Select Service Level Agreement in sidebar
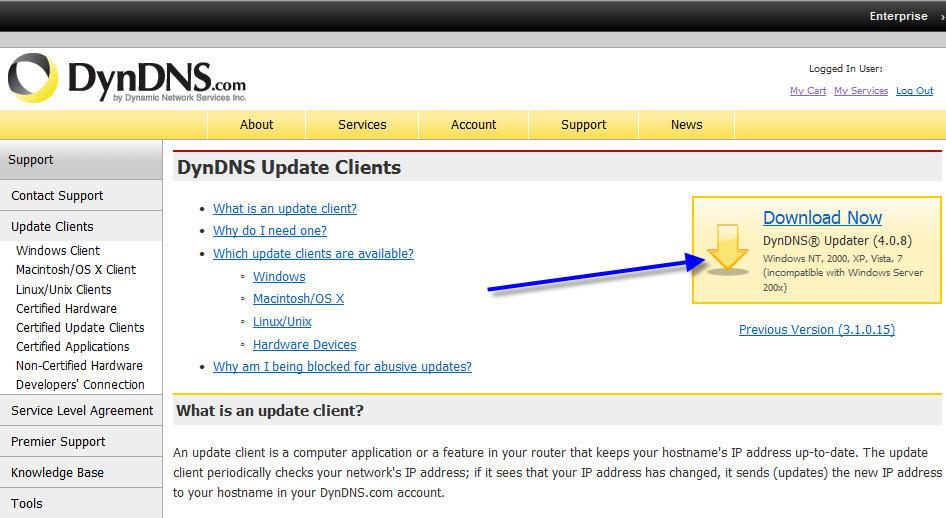This screenshot has height=518, width=946. [81, 411]
